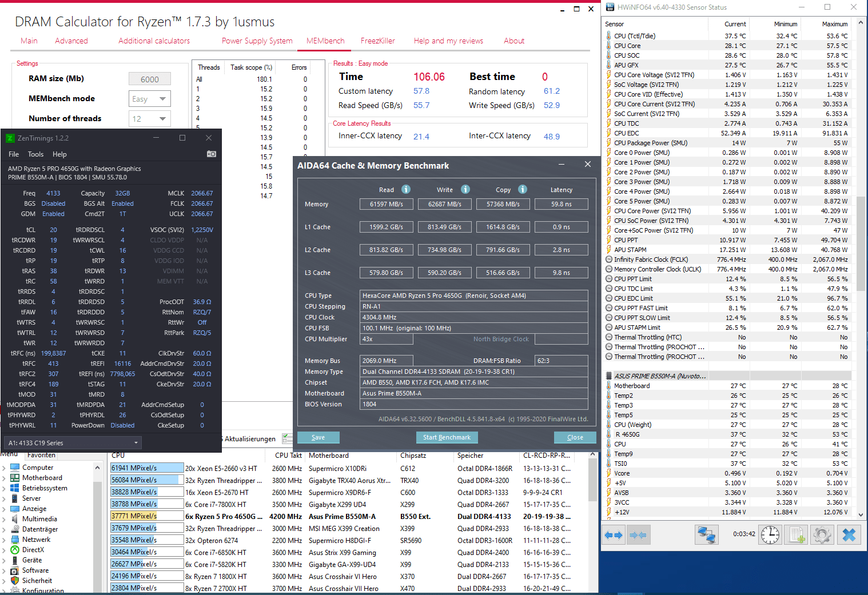Expand Multimedia node arrow in tree
Image resolution: width=868 pixels, height=595 pixels.
click(x=4, y=520)
